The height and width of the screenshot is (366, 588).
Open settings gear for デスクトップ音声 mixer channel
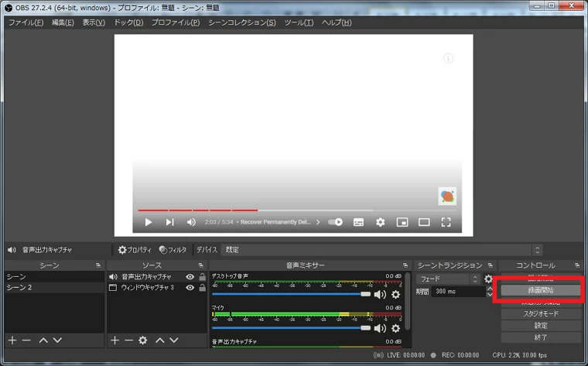coord(395,294)
